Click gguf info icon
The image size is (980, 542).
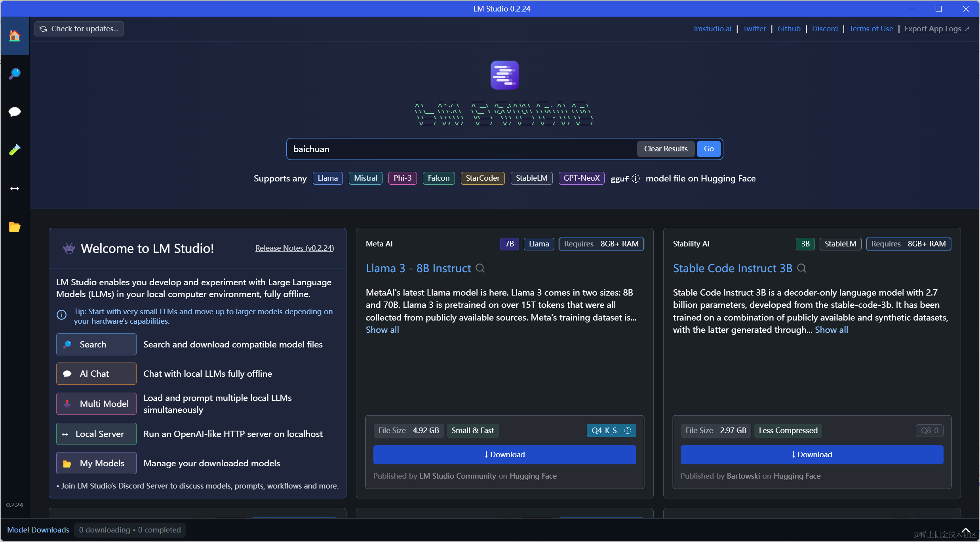636,179
